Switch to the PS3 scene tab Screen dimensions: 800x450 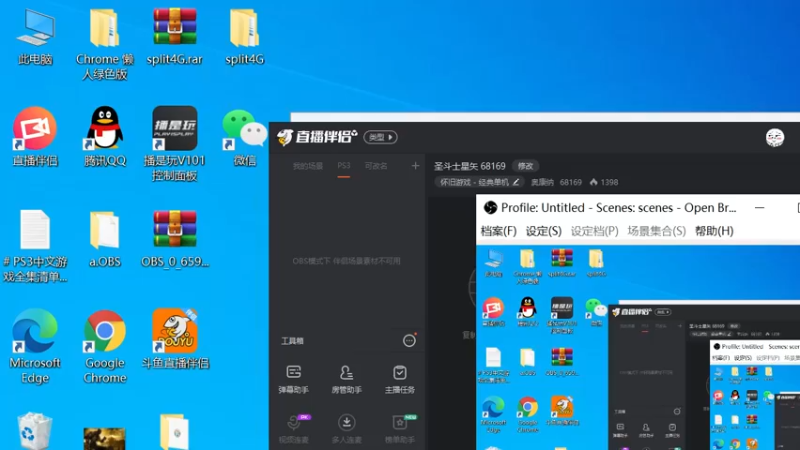[x=344, y=166]
